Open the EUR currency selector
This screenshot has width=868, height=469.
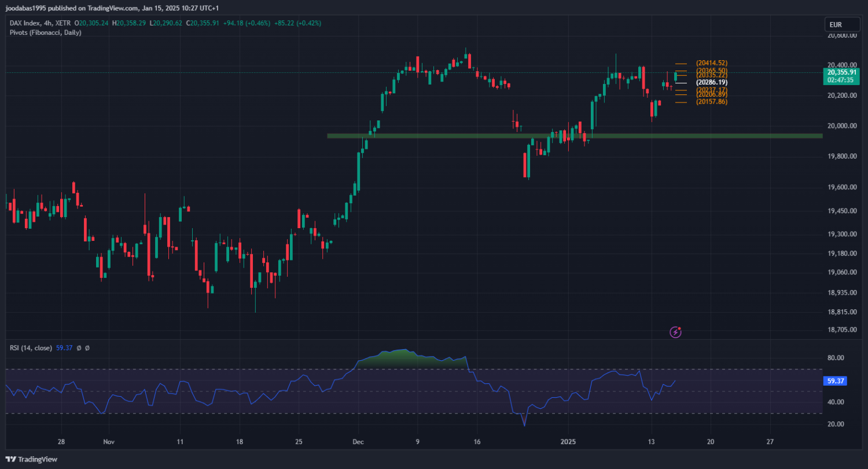coord(835,25)
